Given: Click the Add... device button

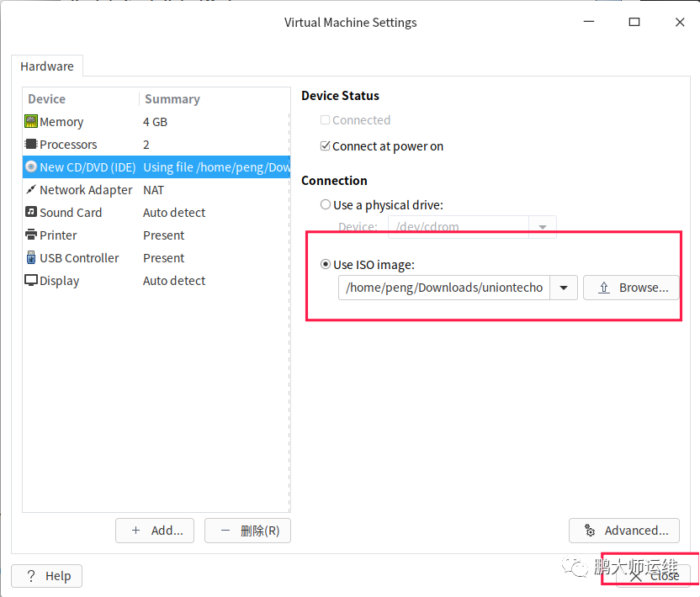Looking at the screenshot, I should coord(155,531).
